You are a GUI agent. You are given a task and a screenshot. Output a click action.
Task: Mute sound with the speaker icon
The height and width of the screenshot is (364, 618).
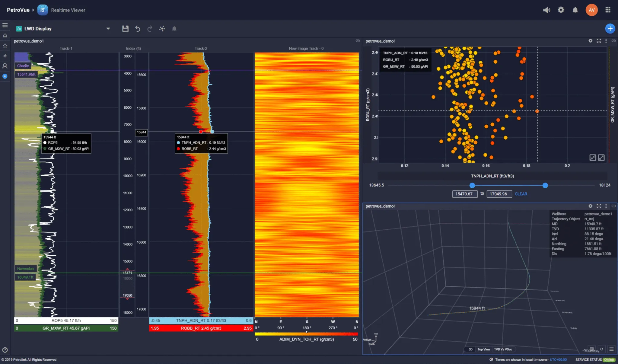(546, 10)
